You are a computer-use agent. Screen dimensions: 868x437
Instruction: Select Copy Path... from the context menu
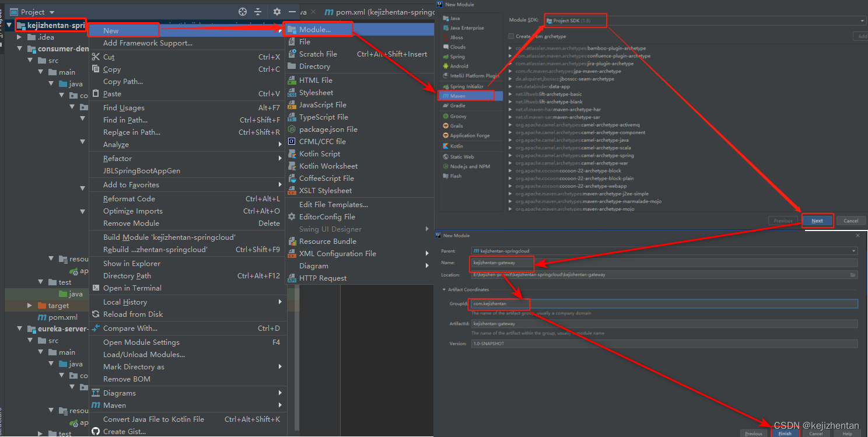[123, 81]
